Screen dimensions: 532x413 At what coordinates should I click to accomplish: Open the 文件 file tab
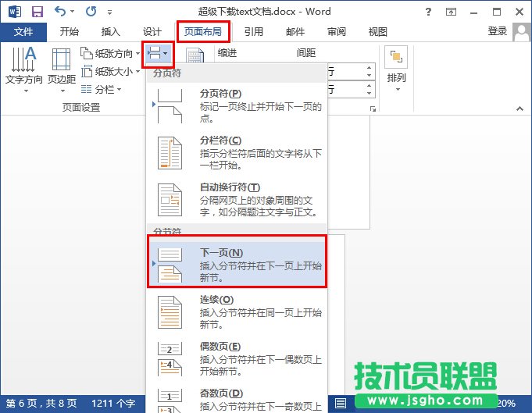(24, 32)
